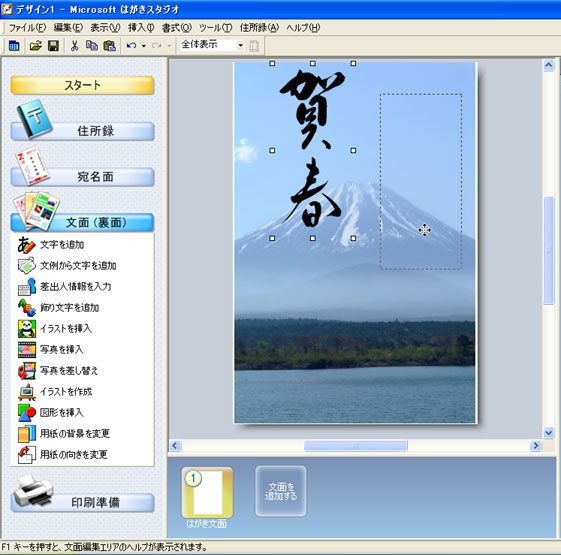Screen dimensions: 561x555
Task: Click the scissors Cut icon in toolbar
Action: [74, 45]
